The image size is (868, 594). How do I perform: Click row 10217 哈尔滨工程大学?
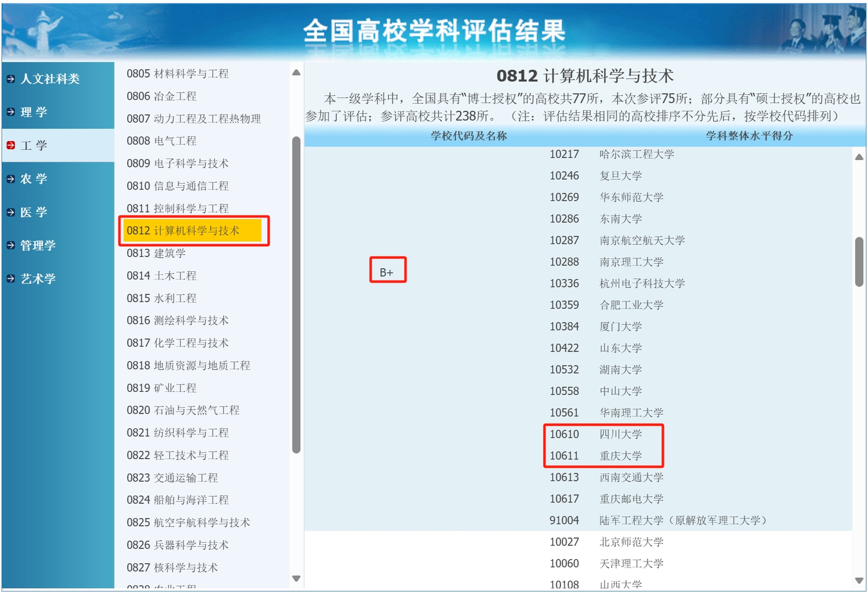[x=612, y=154]
